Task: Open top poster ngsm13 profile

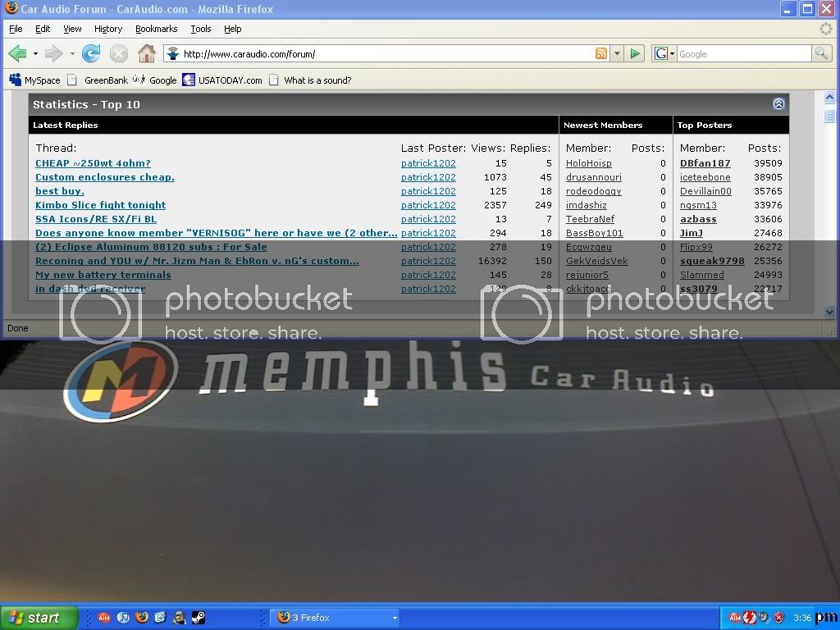Action: point(698,205)
